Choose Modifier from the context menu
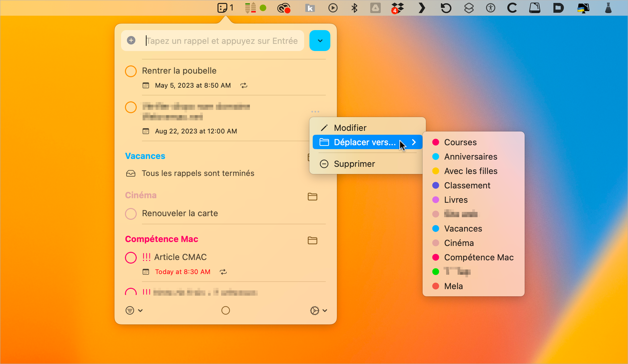 coord(350,128)
